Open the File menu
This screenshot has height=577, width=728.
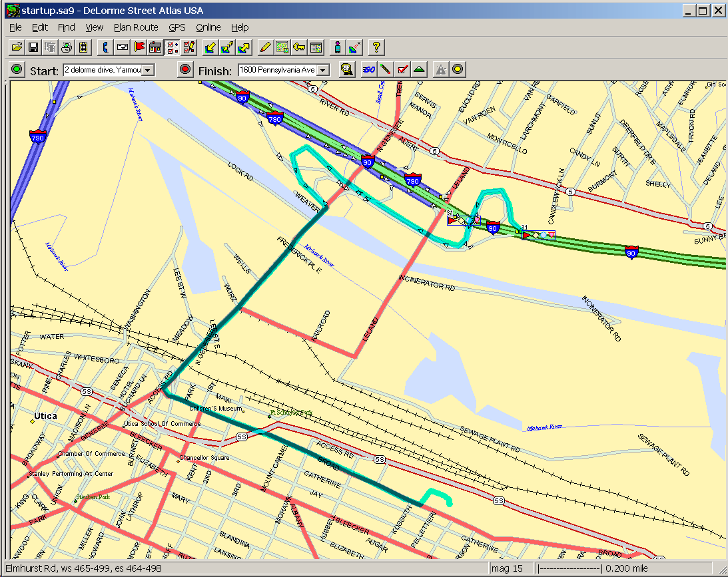(15, 27)
